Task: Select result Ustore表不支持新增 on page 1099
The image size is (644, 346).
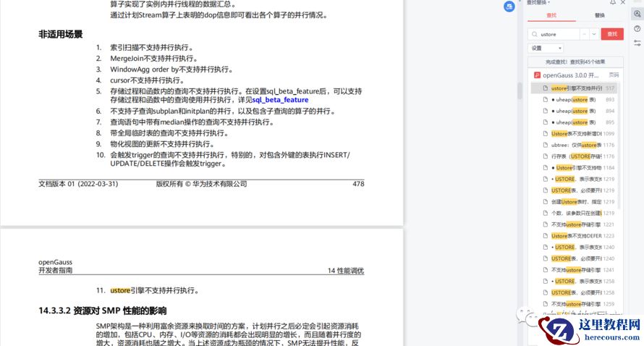Action: click(x=574, y=134)
